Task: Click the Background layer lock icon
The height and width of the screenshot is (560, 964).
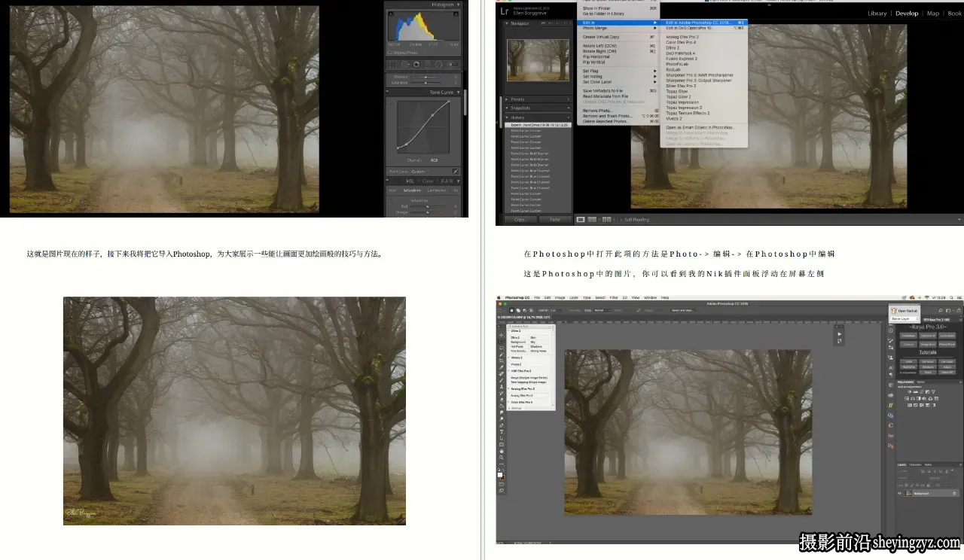Action: [954, 494]
